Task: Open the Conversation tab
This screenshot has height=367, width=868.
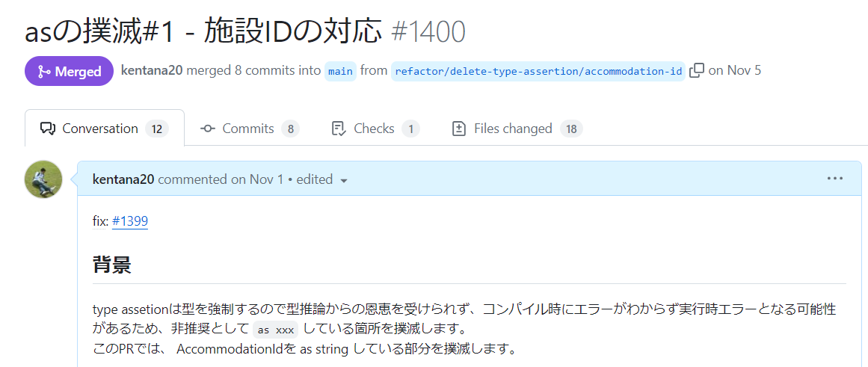Action: [105, 129]
